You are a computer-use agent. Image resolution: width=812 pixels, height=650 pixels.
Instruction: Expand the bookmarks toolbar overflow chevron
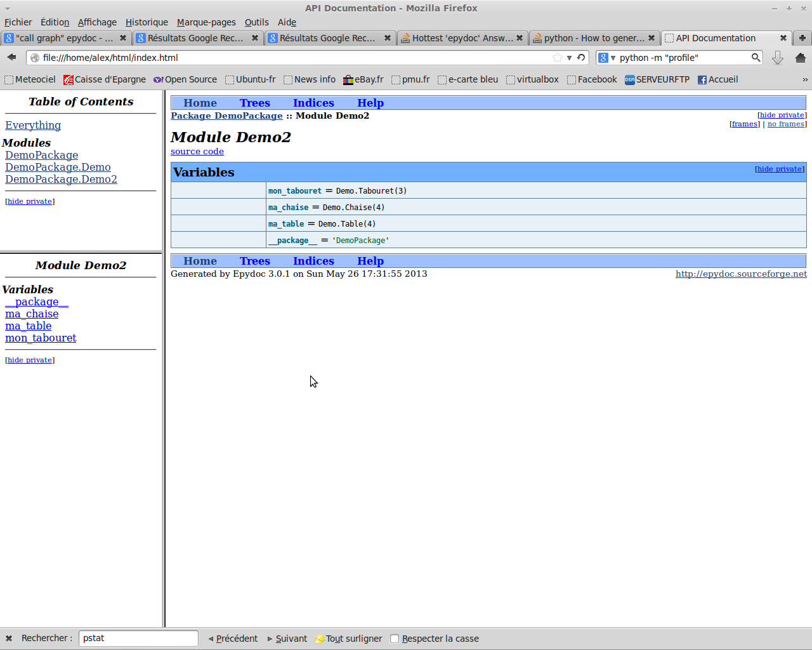pyautogui.click(x=805, y=79)
